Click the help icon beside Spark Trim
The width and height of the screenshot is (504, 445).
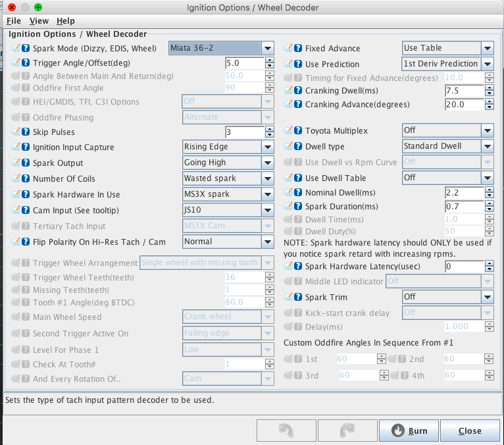299,297
